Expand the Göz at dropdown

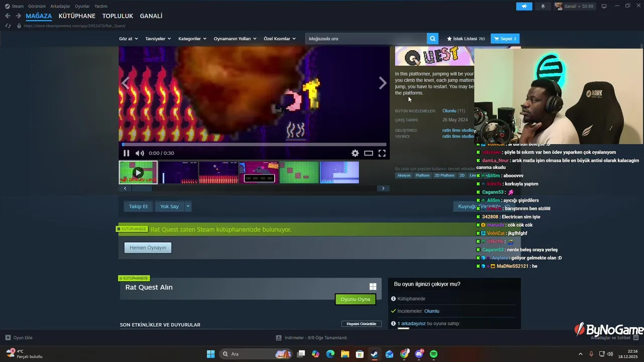pos(128,39)
